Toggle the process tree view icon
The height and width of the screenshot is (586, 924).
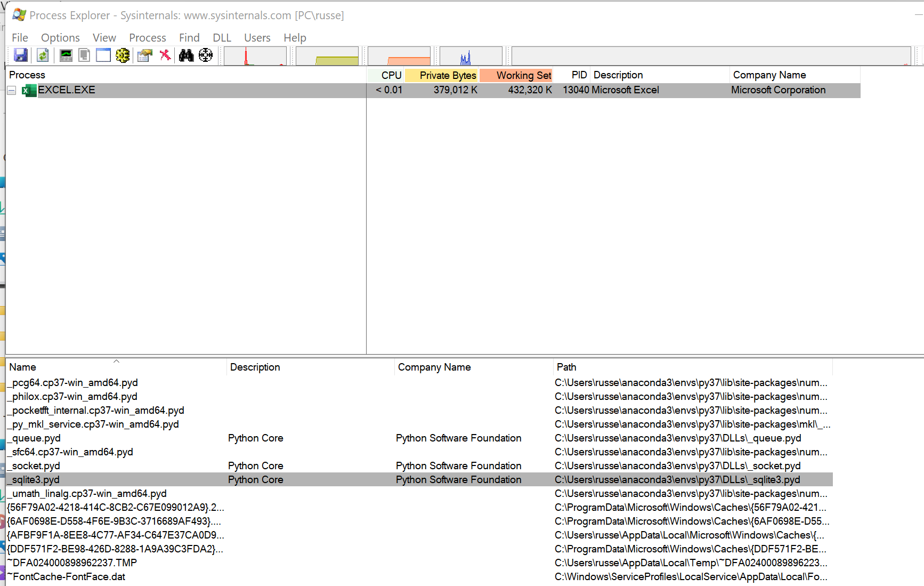click(84, 55)
